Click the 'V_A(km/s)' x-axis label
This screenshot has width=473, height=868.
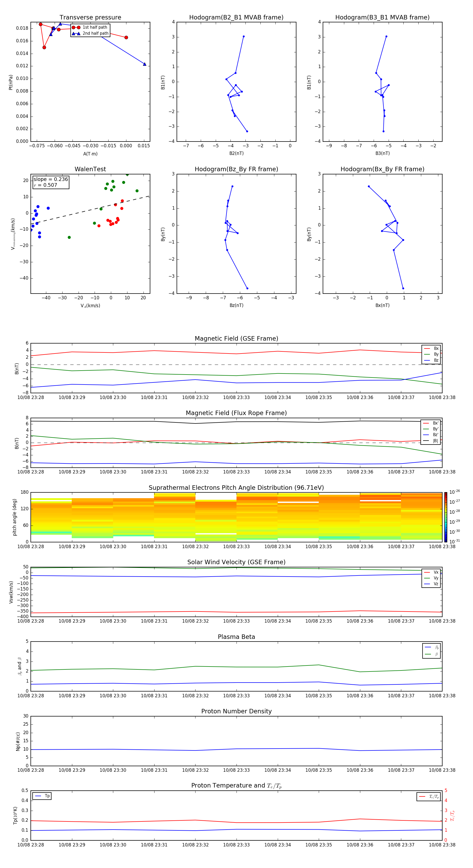point(90,306)
